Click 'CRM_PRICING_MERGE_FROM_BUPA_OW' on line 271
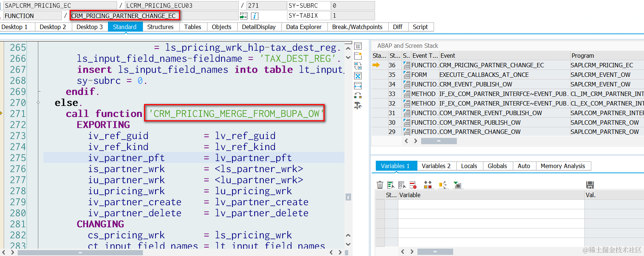The image size is (644, 256). pos(236,114)
